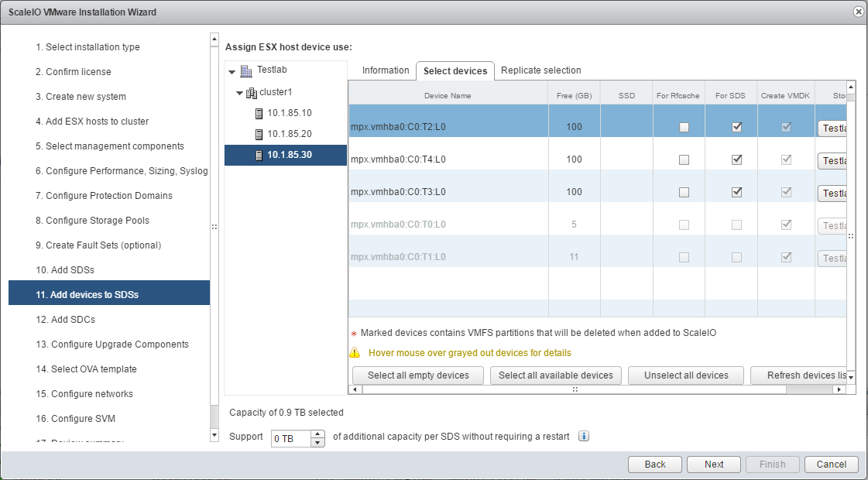The width and height of the screenshot is (868, 480).
Task: Switch to the Select devices tab
Action: point(455,71)
